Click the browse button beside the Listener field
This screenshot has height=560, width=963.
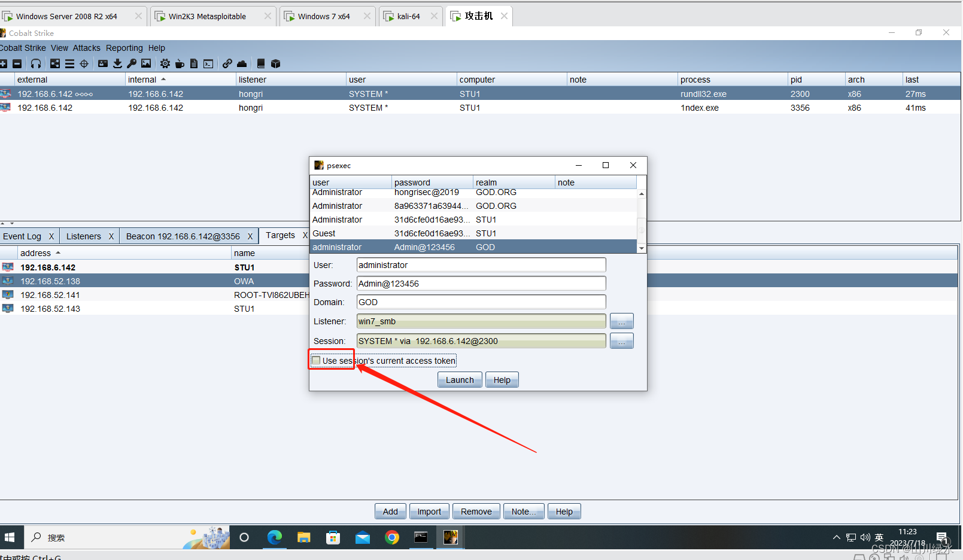click(622, 321)
